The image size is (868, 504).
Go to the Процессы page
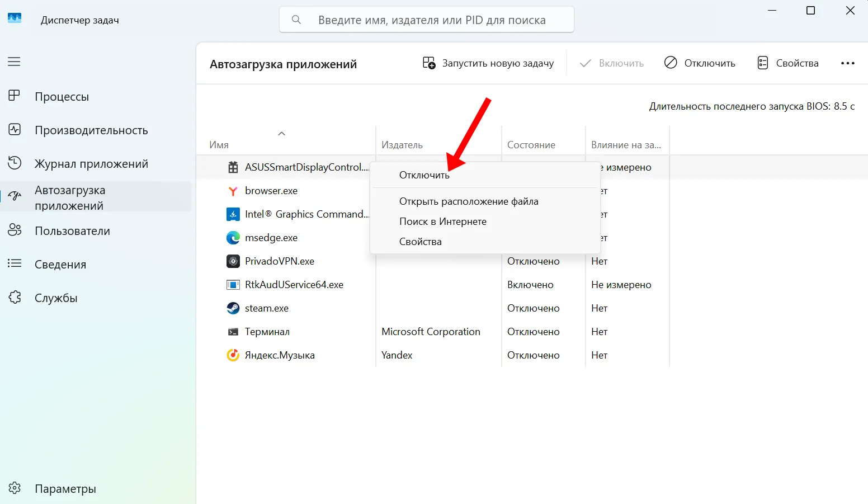[x=62, y=96]
